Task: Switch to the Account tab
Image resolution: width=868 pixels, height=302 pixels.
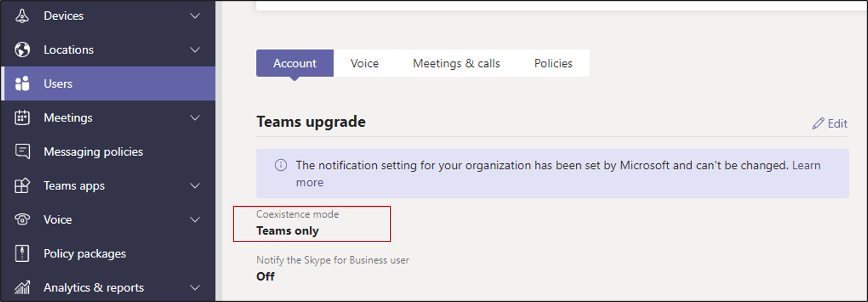Action: [x=295, y=63]
